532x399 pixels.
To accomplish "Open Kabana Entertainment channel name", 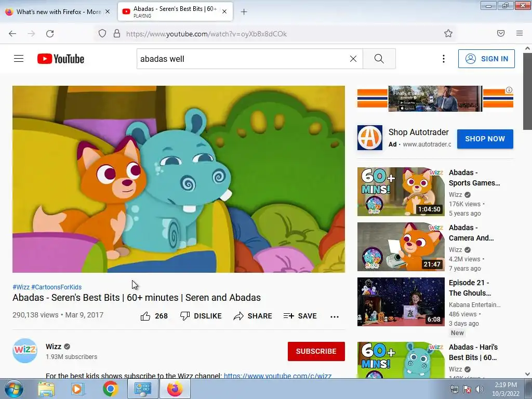I will (475, 304).
